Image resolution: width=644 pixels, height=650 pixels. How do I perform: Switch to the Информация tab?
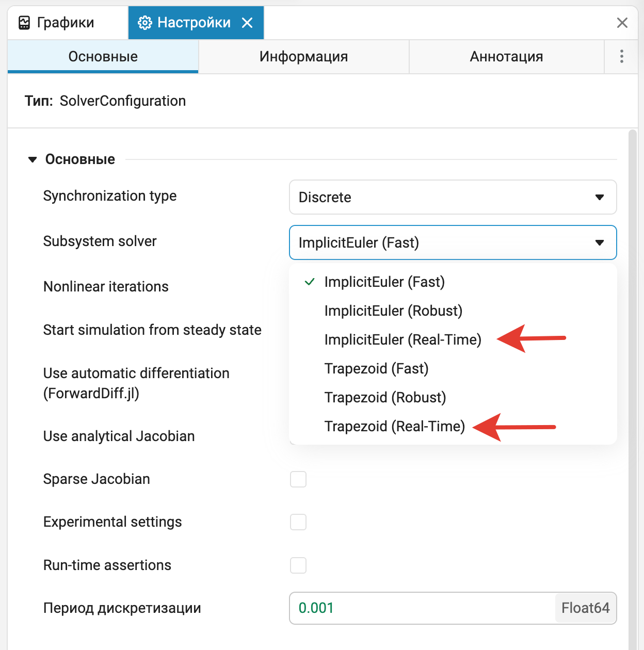(x=303, y=56)
